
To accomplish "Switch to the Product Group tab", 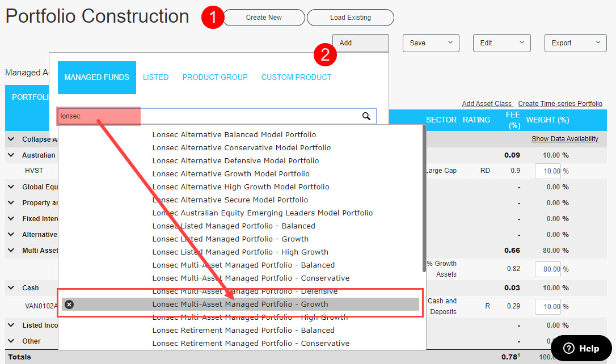I will 215,77.
